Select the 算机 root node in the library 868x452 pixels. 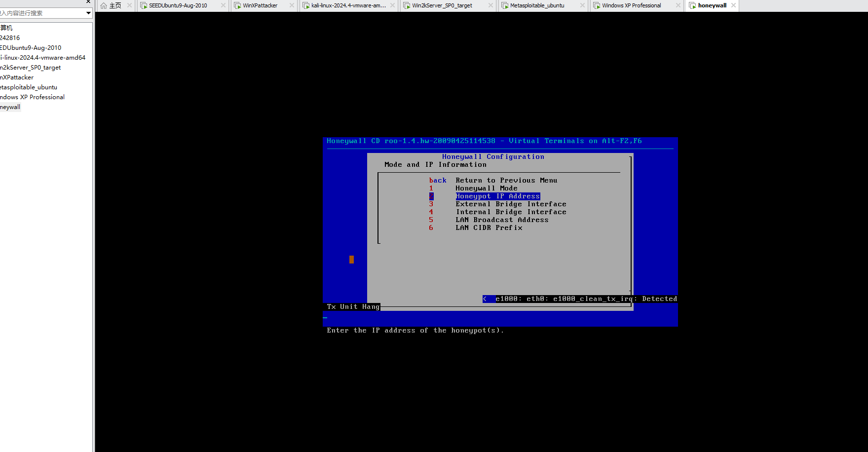(6, 28)
